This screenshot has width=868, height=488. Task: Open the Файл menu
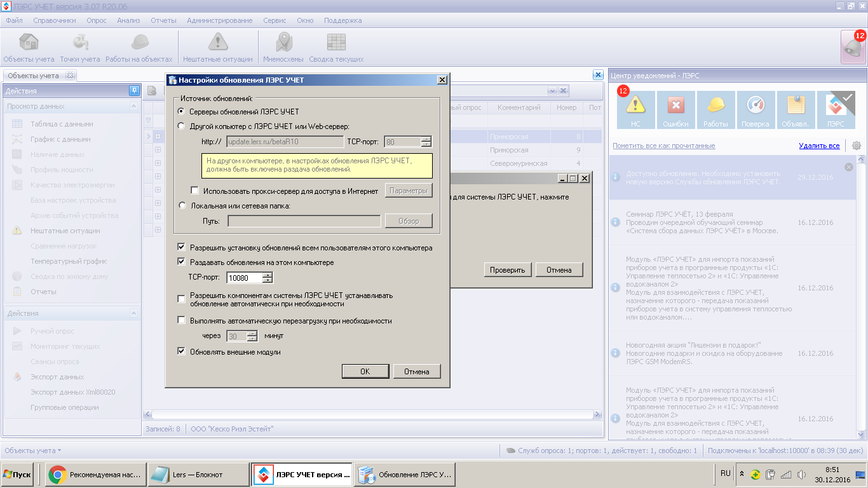14,20
